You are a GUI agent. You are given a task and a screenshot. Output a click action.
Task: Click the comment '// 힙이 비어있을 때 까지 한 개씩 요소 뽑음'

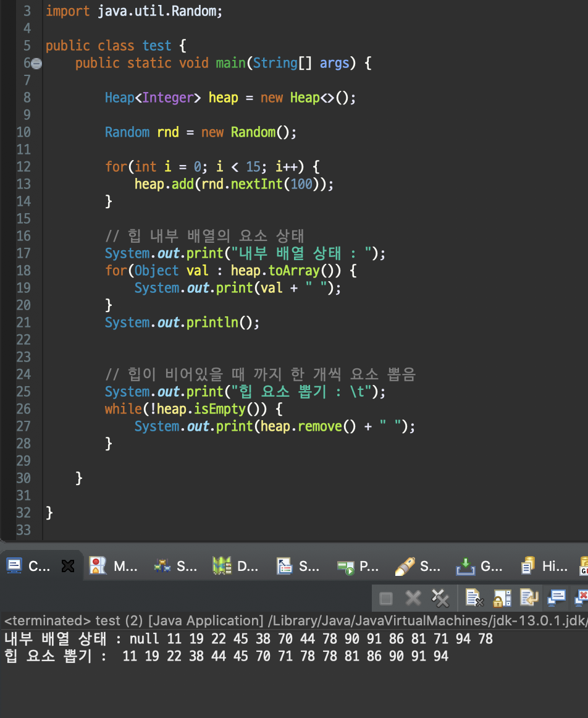point(261,374)
